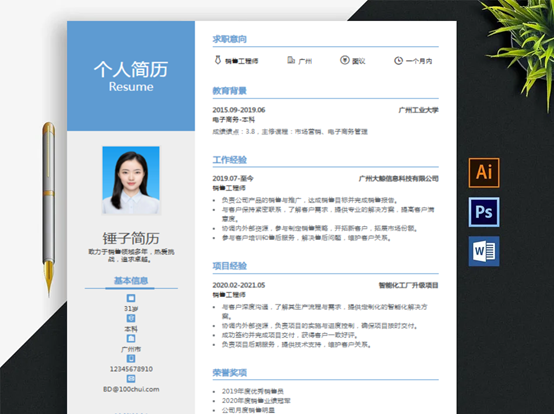
Task: Click the phone icon above 12345678910
Action: click(x=131, y=359)
